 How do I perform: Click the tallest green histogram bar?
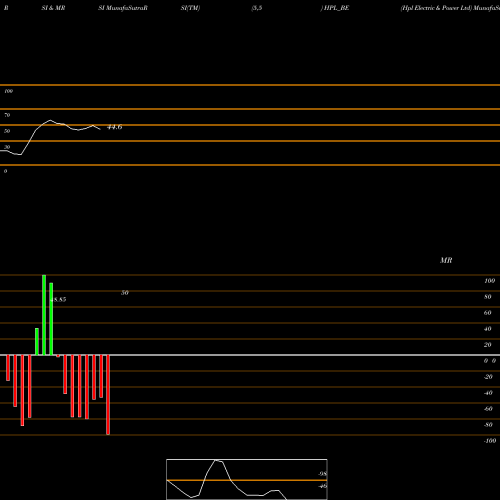click(x=44, y=315)
